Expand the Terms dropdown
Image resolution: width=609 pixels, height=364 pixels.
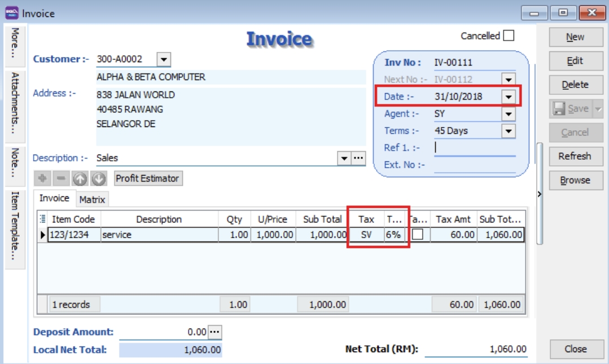pyautogui.click(x=509, y=131)
